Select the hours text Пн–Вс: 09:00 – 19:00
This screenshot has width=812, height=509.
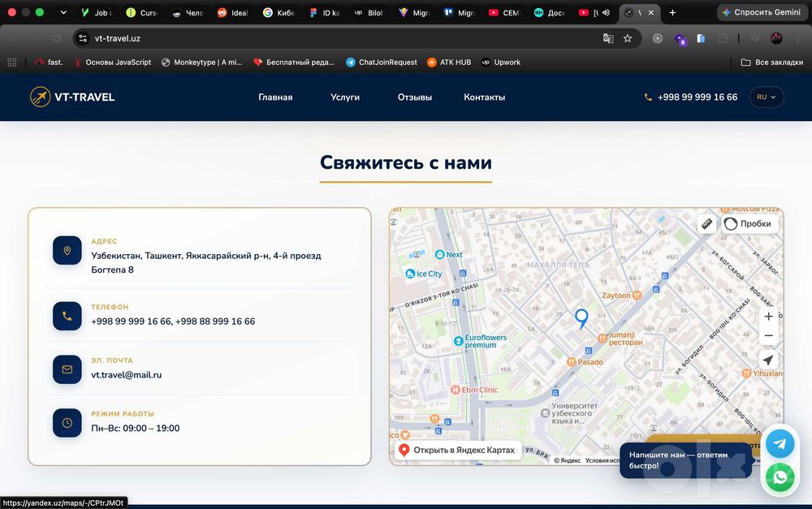[135, 428]
